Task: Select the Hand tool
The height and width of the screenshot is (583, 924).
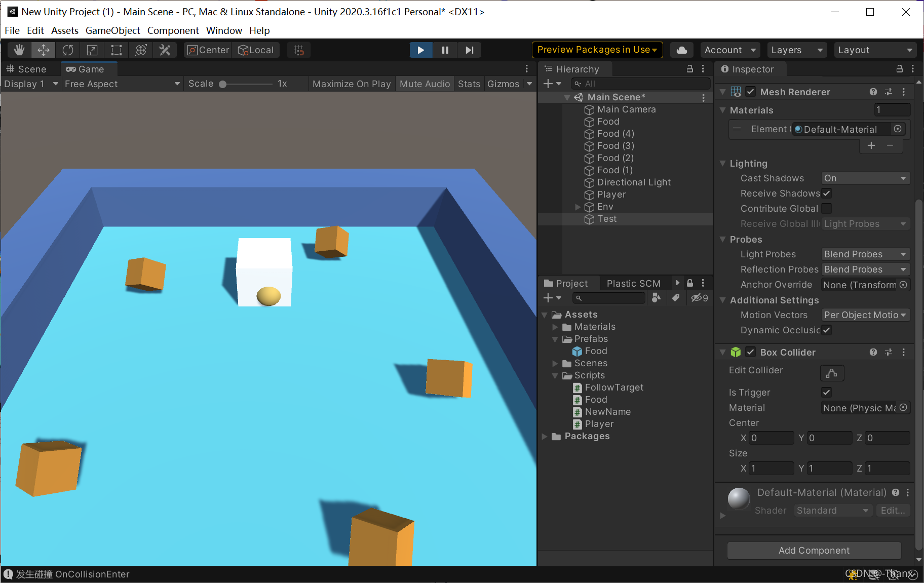Action: click(x=19, y=50)
